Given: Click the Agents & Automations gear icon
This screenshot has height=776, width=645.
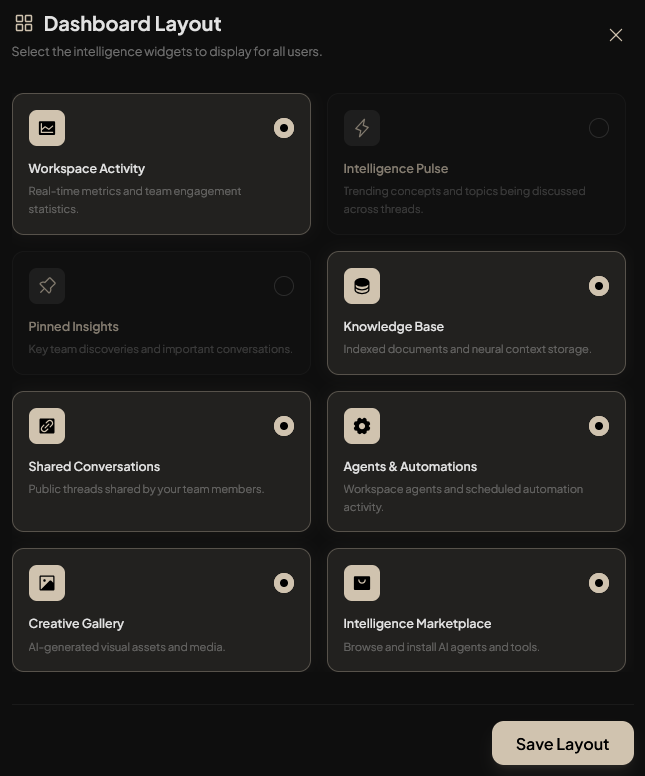Looking at the screenshot, I should pyautogui.click(x=362, y=426).
